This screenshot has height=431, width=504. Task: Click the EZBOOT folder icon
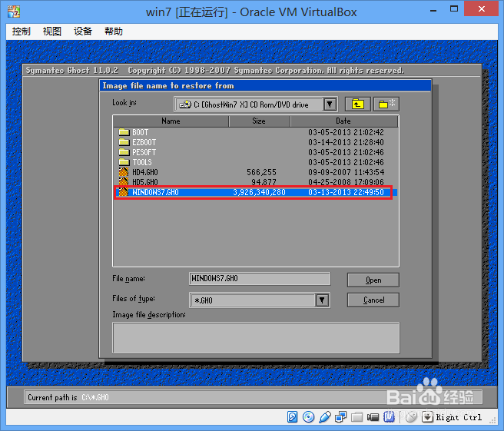124,142
